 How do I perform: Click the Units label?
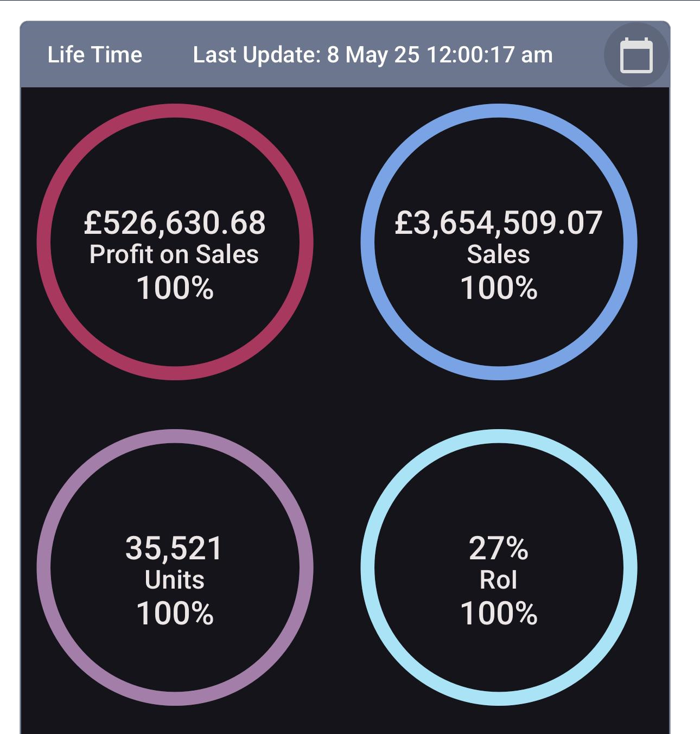click(x=175, y=580)
